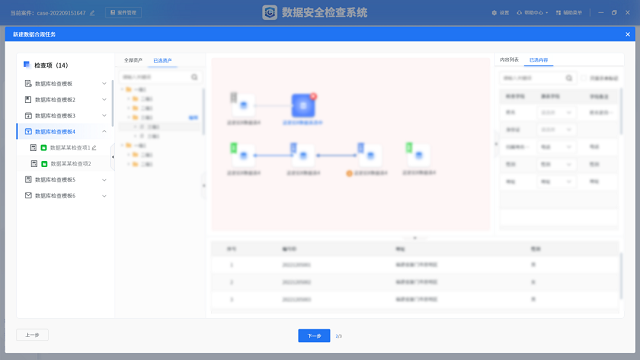Switch to the 内容列表 tab
This screenshot has width=640, height=360.
(x=509, y=60)
